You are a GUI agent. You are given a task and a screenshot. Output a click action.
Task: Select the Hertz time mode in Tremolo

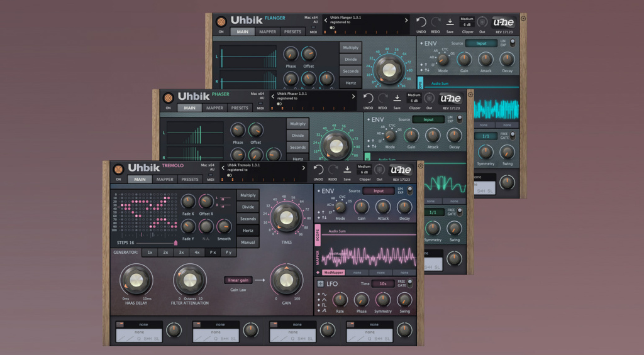tap(248, 231)
